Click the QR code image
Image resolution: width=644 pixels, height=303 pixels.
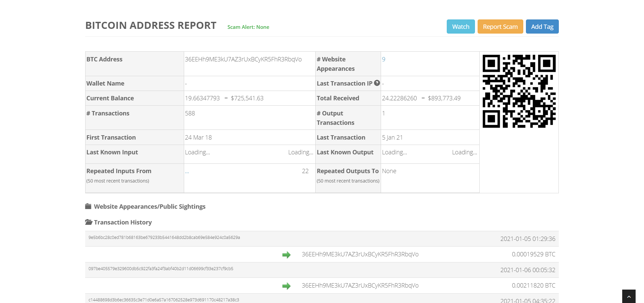coord(519,91)
